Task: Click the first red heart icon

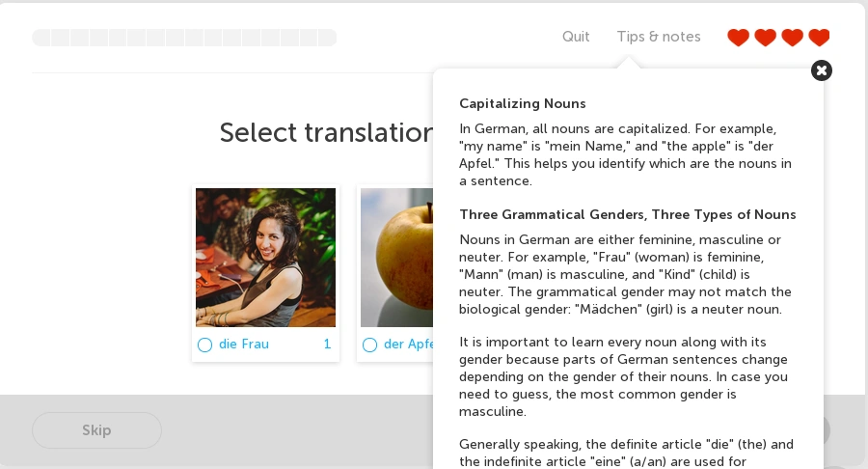Action: [738, 38]
